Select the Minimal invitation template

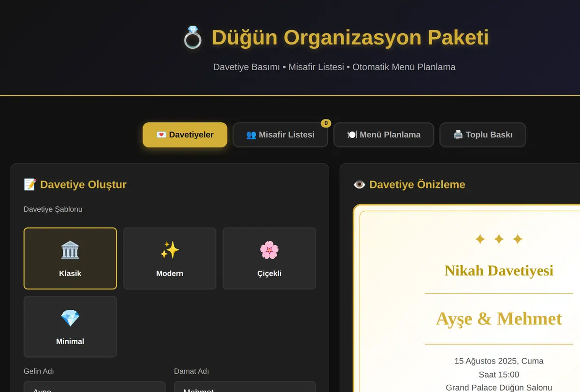coord(70,327)
